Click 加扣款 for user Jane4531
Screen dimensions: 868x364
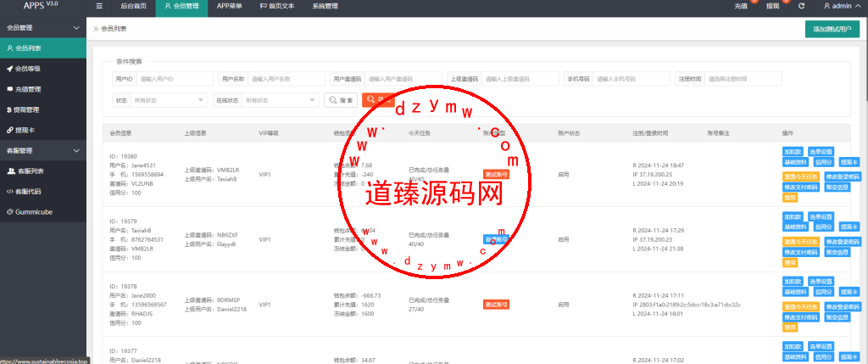pos(793,151)
